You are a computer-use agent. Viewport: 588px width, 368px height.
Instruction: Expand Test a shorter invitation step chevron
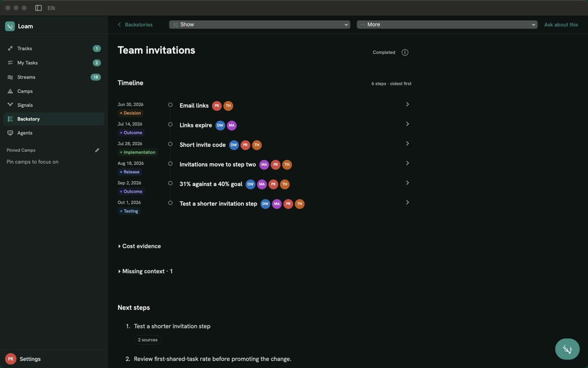(x=407, y=202)
